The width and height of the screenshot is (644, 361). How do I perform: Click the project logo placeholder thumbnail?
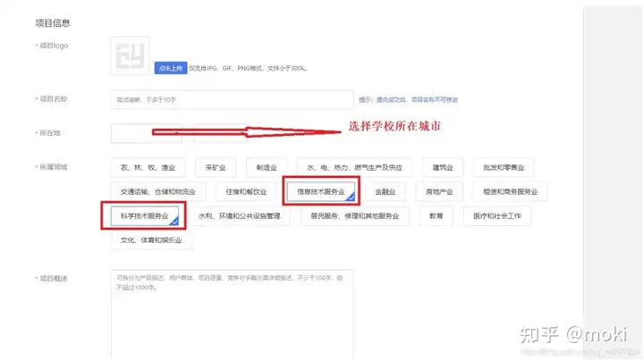click(x=131, y=55)
